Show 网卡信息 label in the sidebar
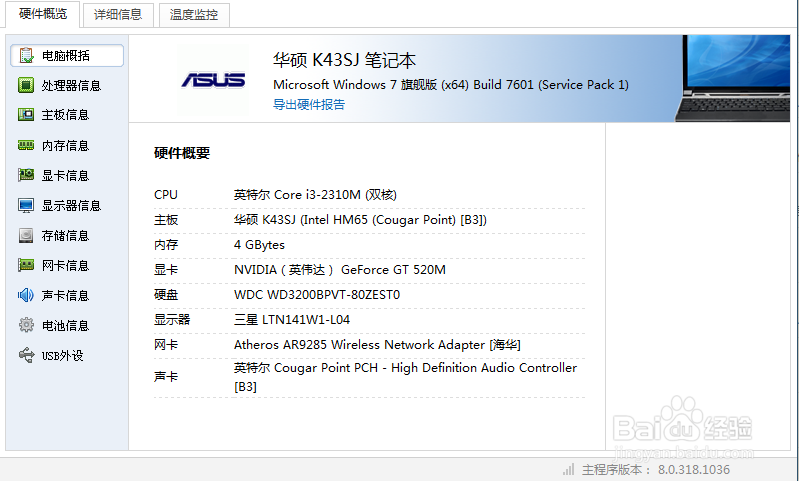The width and height of the screenshot is (799, 481). coord(66,265)
